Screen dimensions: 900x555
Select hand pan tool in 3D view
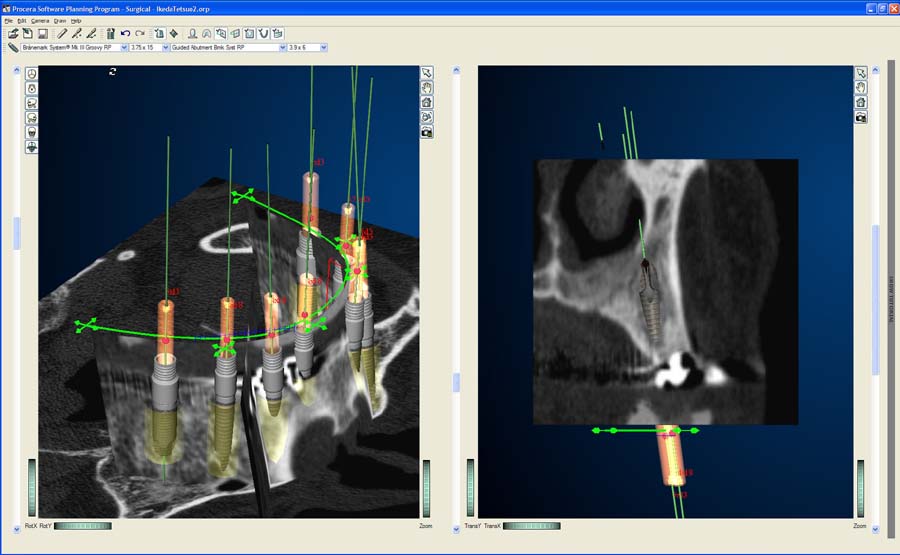pos(426,88)
